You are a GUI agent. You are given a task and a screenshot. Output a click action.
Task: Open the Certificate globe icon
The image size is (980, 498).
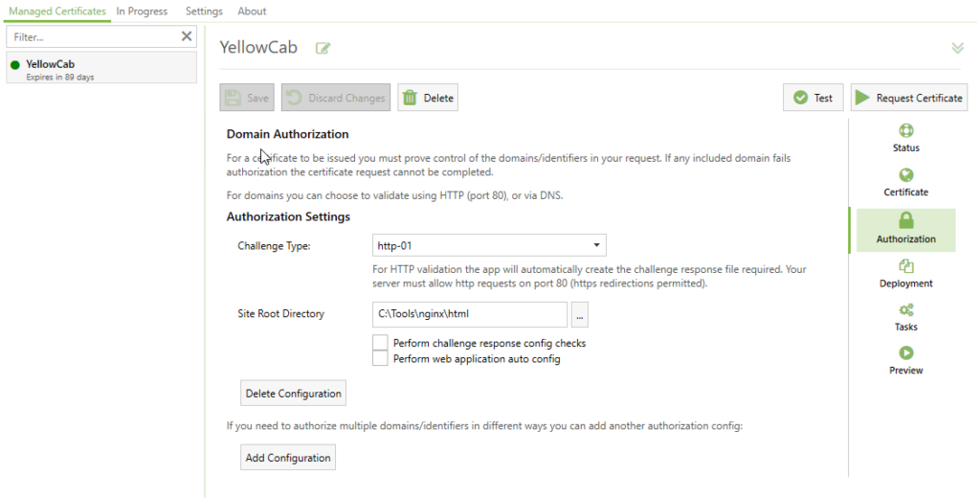pyautogui.click(x=905, y=175)
